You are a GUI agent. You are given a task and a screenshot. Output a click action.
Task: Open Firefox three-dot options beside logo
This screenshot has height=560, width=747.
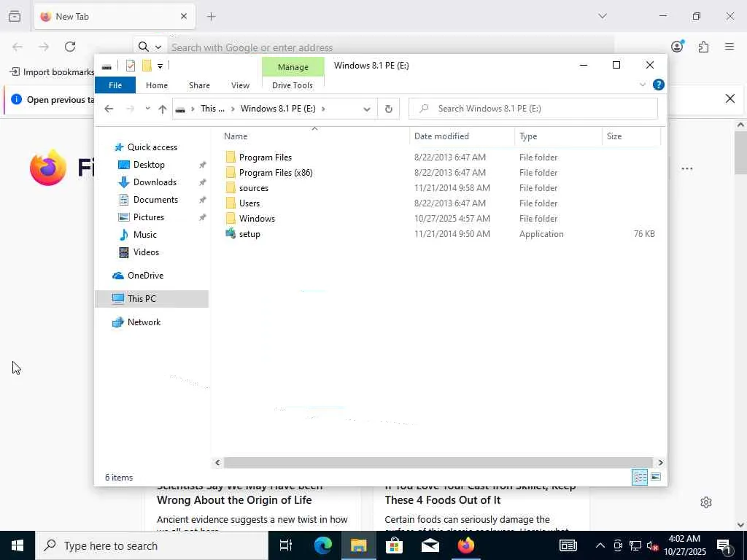(687, 168)
